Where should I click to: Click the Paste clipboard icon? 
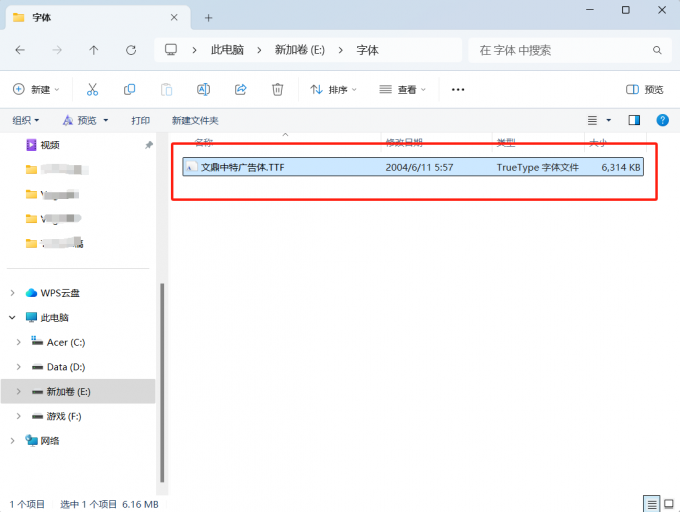pyautogui.click(x=167, y=89)
